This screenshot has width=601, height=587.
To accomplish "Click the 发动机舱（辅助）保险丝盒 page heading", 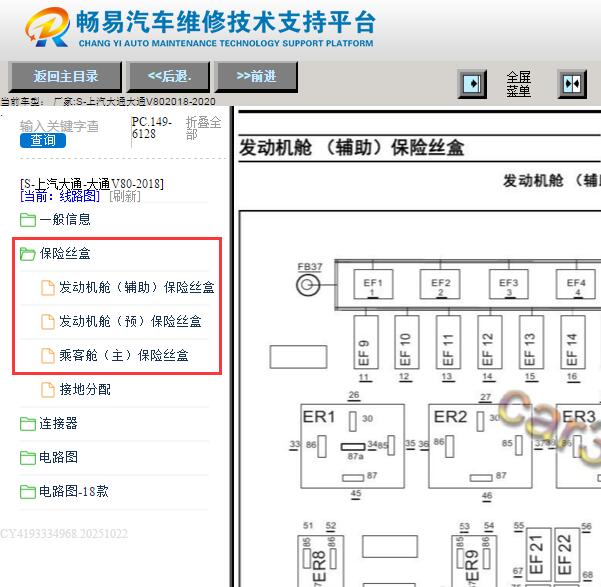I will click(x=351, y=148).
